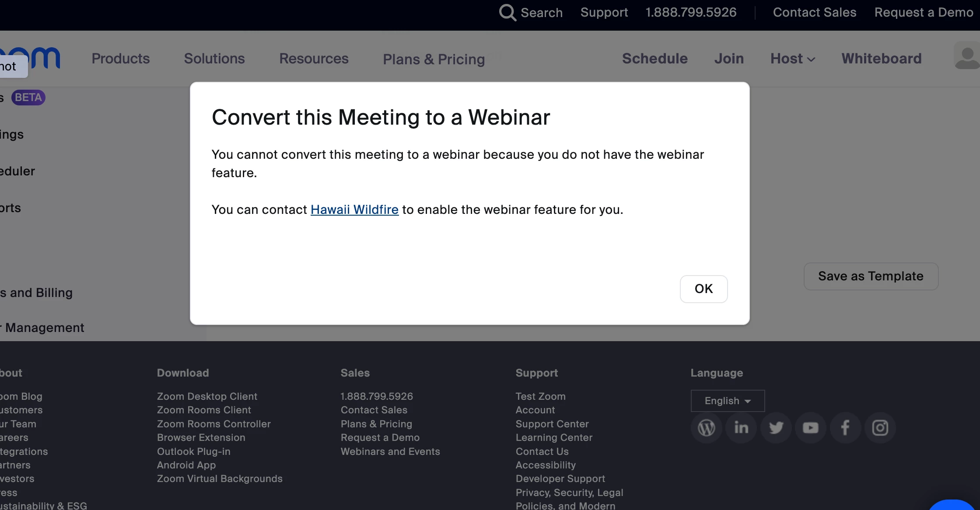Click the Save as Template button
980x510 pixels.
tap(871, 276)
